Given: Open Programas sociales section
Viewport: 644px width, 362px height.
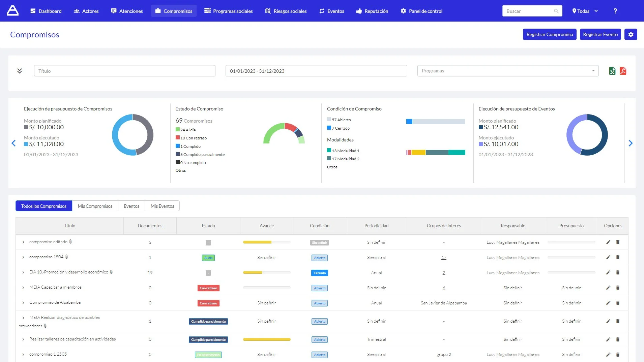Looking at the screenshot, I should pyautogui.click(x=228, y=11).
